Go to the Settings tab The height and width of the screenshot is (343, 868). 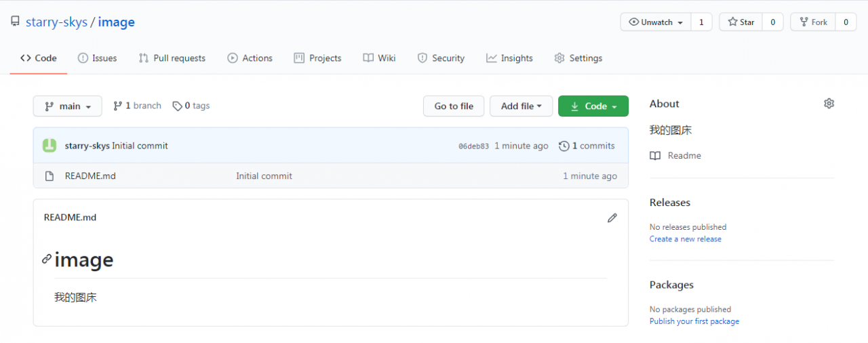pos(578,58)
